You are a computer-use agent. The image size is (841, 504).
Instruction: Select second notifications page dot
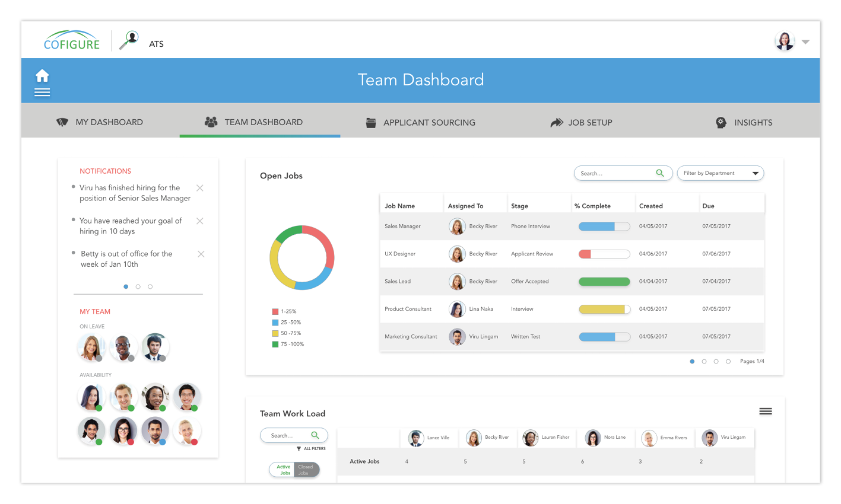coord(138,286)
